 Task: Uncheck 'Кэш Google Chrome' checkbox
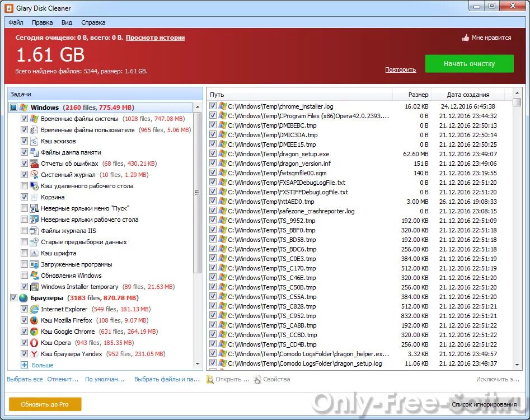click(24, 332)
